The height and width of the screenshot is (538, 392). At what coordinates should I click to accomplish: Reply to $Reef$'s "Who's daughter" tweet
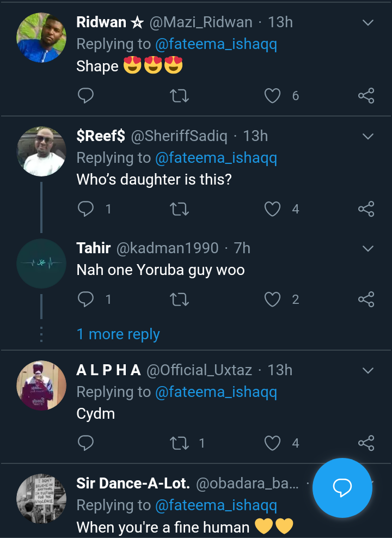[x=85, y=209]
